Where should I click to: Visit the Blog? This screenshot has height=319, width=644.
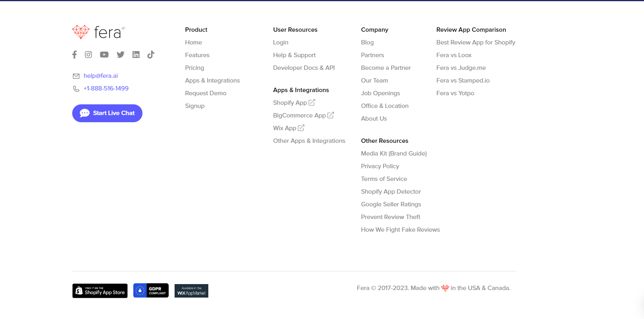coord(367,42)
